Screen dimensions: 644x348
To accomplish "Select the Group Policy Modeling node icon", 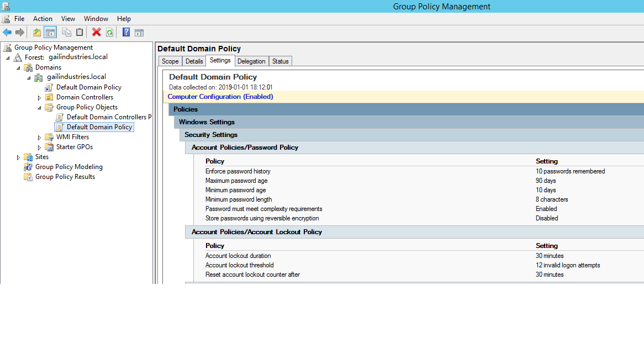I will pyautogui.click(x=28, y=166).
